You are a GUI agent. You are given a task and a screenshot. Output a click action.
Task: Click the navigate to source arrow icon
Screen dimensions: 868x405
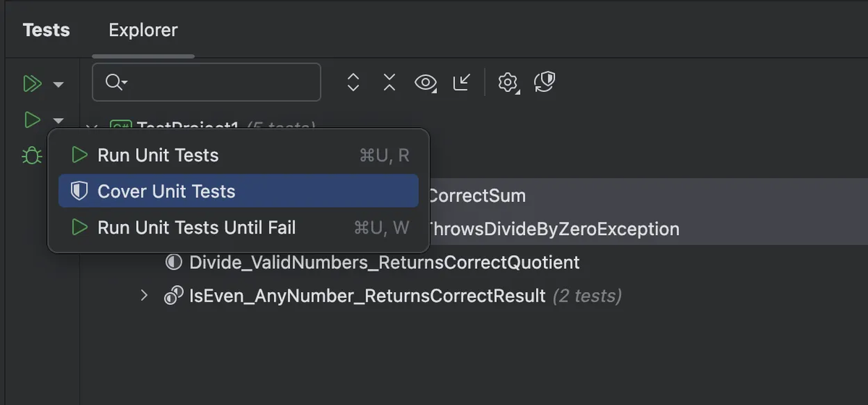coord(461,82)
